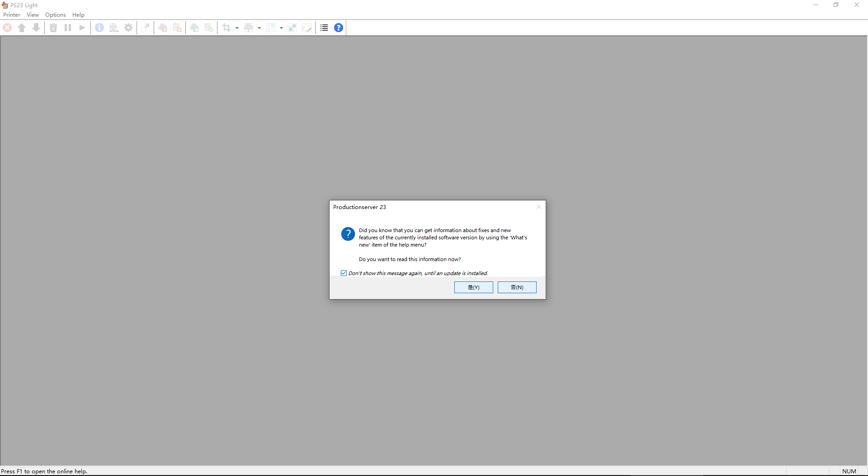Expand the mirror tool dropdown arrow
Viewport: 868px width, 476px height.
(259, 28)
